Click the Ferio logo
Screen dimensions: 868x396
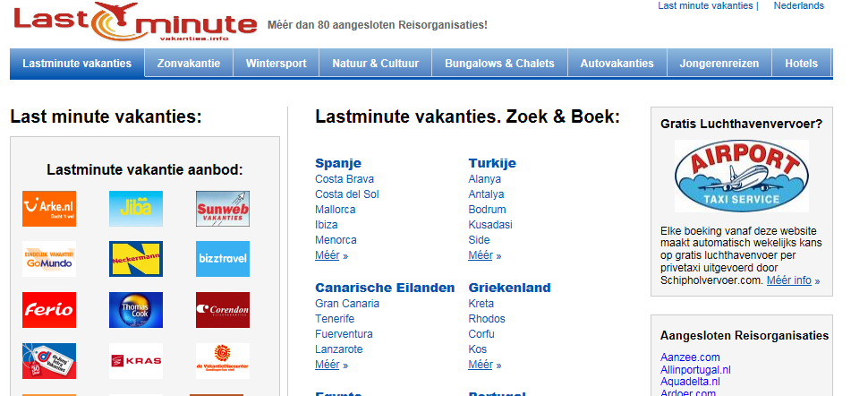click(48, 310)
